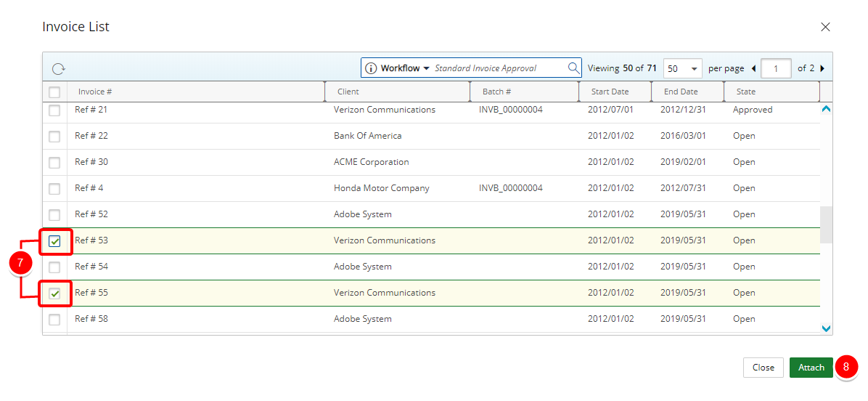The width and height of the screenshot is (868, 401).
Task: Click the refresh icon in the list toolbar
Action: pyautogui.click(x=59, y=69)
